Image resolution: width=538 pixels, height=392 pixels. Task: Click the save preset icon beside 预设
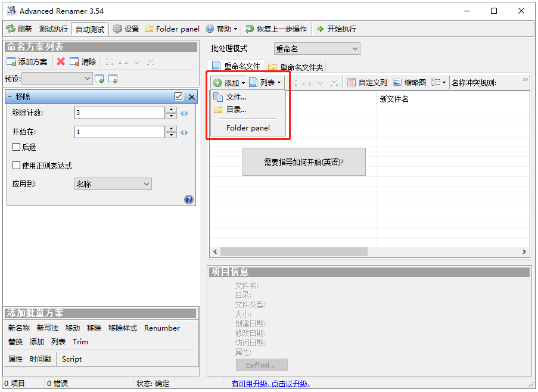113,79
